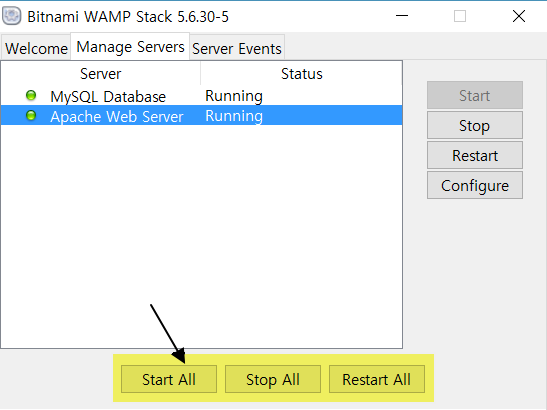Open Configure for the selected server
547x410 pixels.
click(x=475, y=185)
